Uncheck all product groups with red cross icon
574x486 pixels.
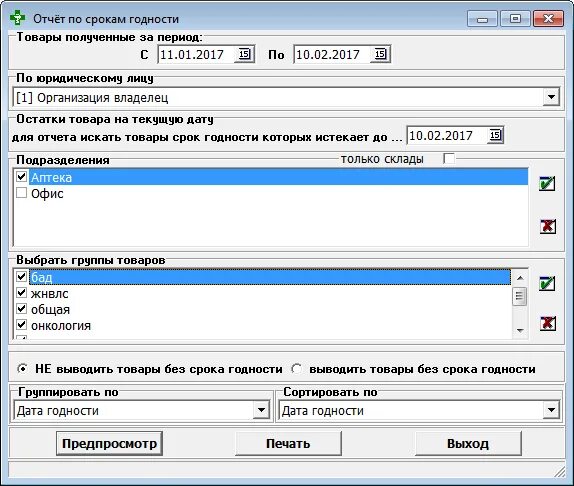(548, 324)
